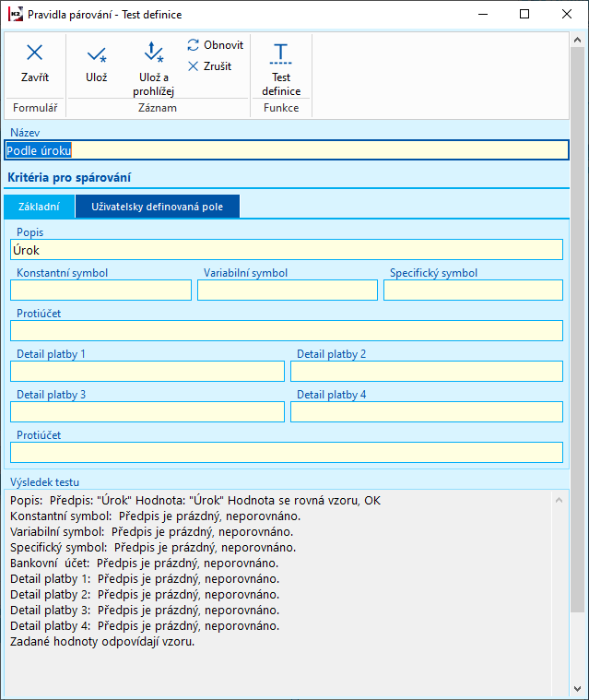589x700 pixels.
Task: Click the main vertical scrollbar thumb
Action: coord(577,329)
